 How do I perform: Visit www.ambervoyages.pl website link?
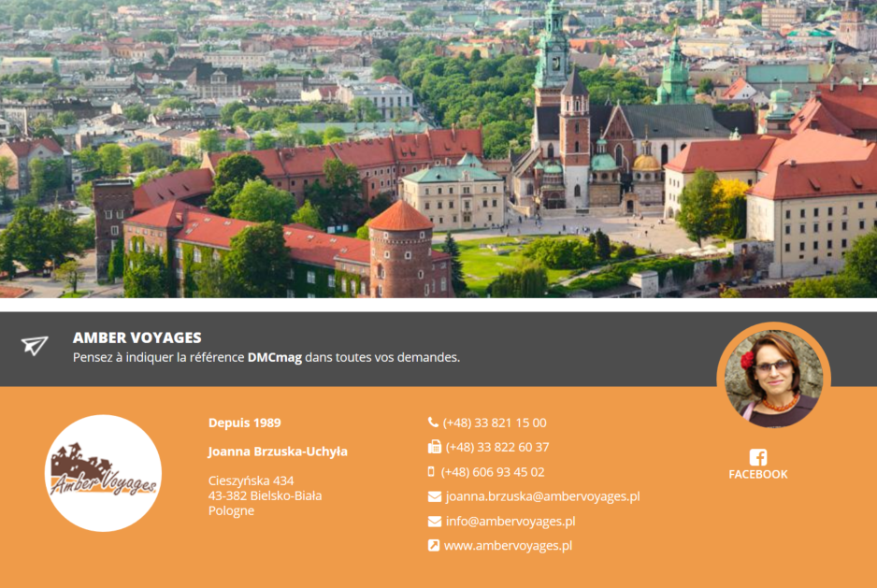click(x=508, y=546)
